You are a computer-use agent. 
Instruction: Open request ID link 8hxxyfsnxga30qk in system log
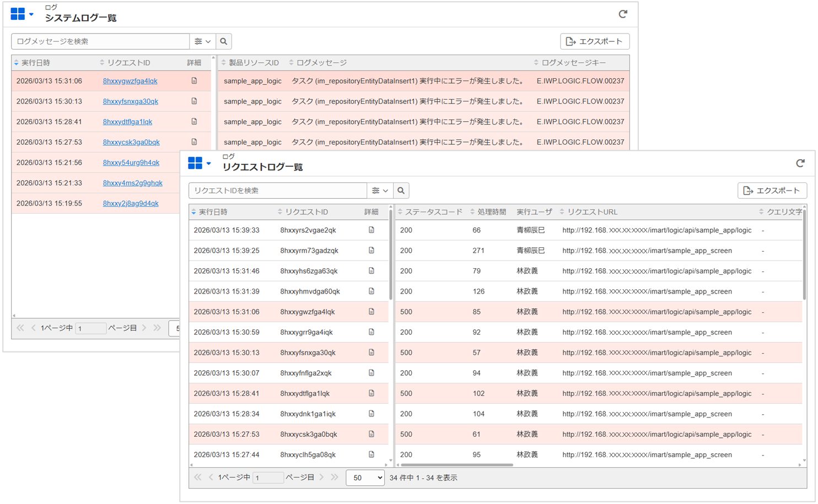coord(131,101)
